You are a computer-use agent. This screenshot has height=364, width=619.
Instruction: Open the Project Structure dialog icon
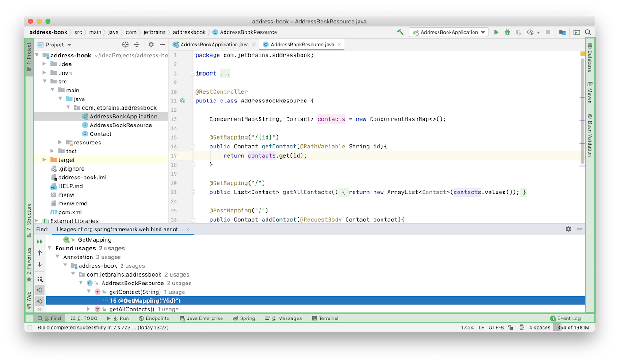[x=562, y=32]
